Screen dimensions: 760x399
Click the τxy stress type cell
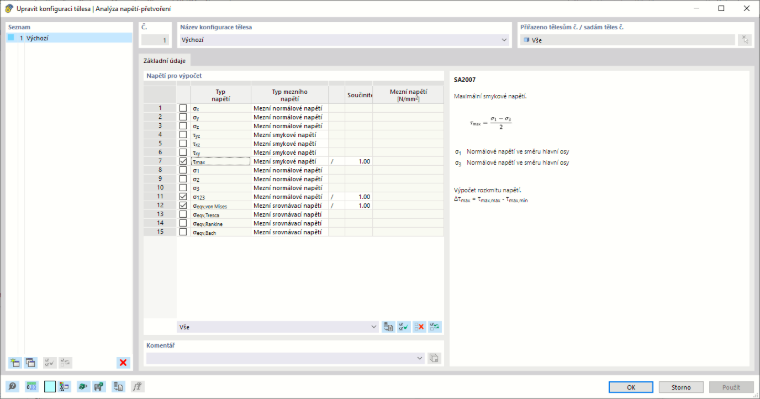click(221, 153)
